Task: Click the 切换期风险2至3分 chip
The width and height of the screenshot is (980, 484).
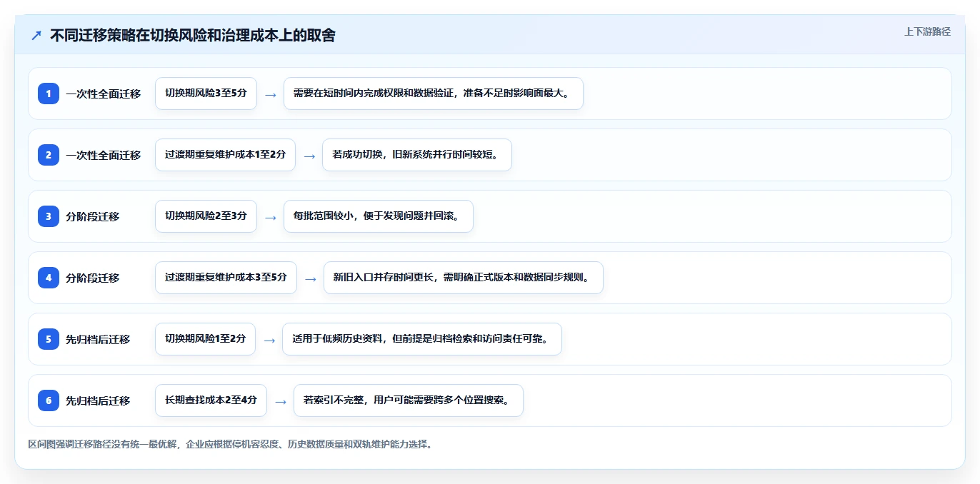Action: tap(206, 216)
